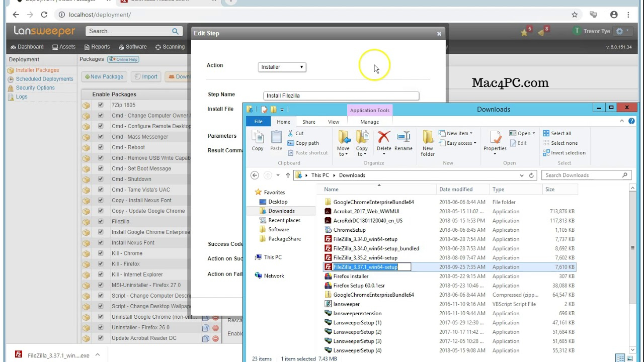This screenshot has width=644, height=362.
Task: Click the New Package button
Action: click(x=104, y=77)
